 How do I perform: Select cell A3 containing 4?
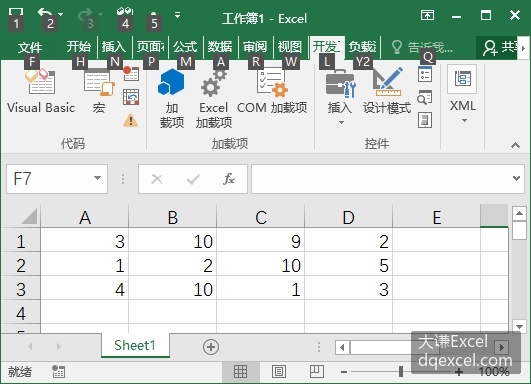click(x=85, y=290)
